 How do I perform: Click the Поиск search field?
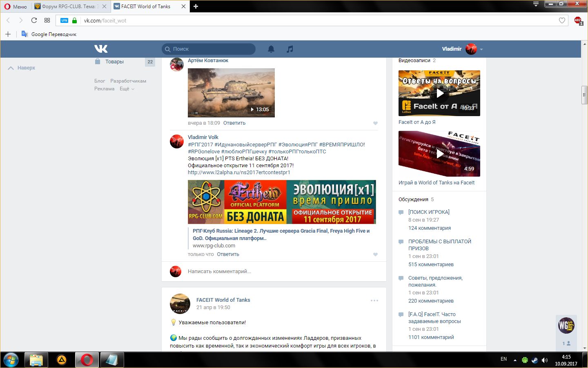pyautogui.click(x=209, y=49)
